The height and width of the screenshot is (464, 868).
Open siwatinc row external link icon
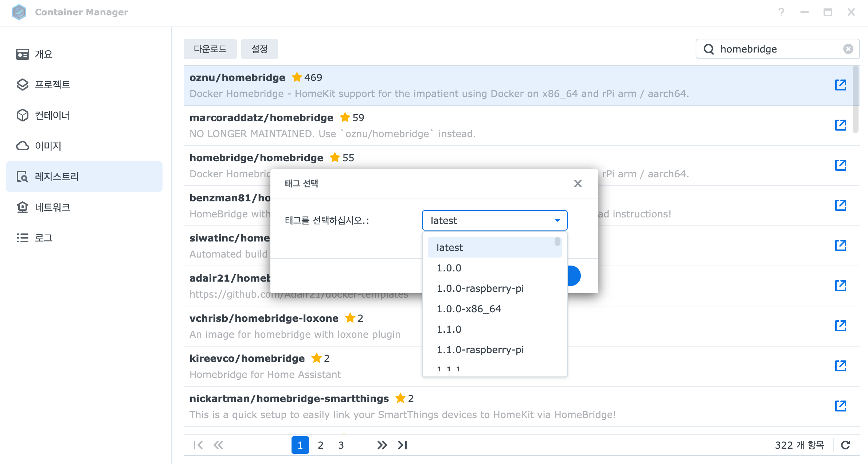point(841,245)
